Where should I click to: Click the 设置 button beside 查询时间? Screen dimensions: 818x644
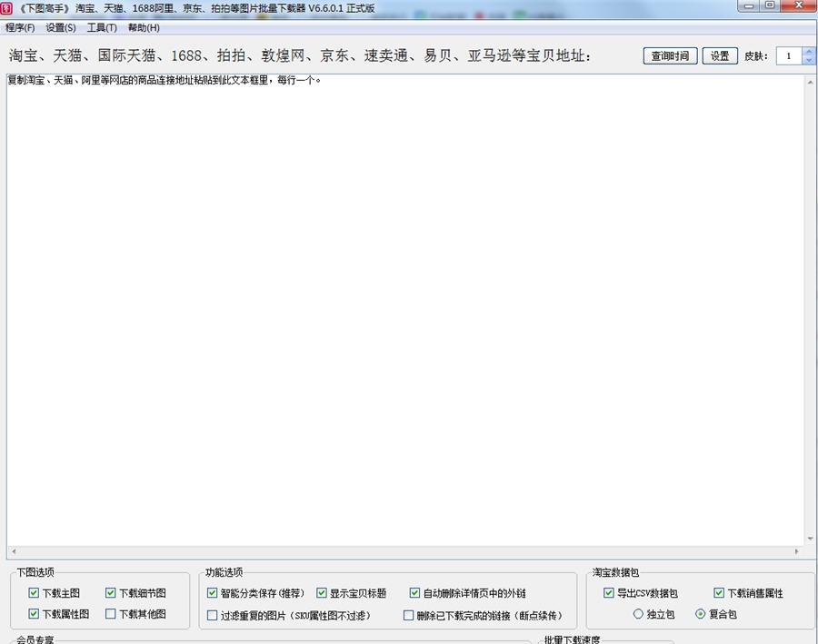pos(720,55)
